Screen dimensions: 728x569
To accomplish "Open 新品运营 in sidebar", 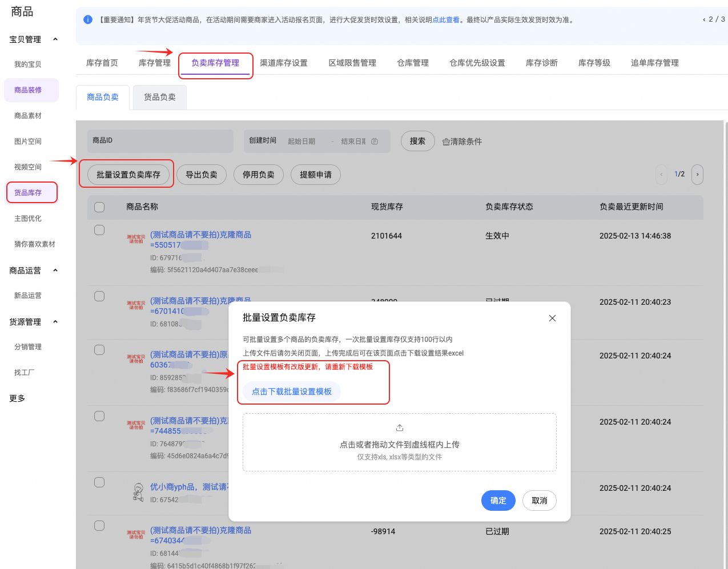I will [28, 296].
